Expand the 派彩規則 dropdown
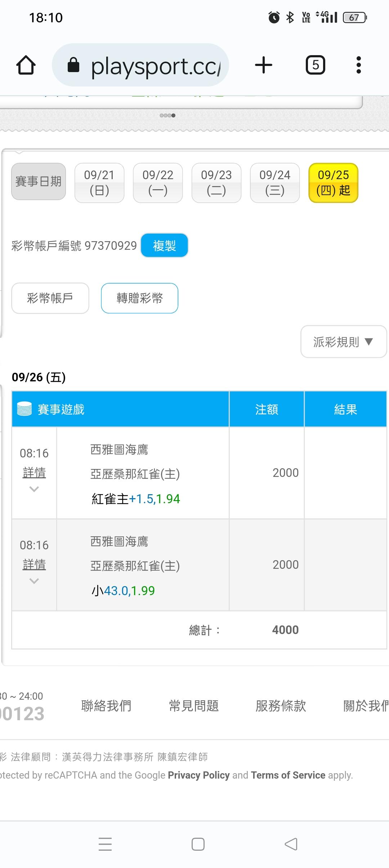This screenshot has height=868, width=389. click(x=344, y=342)
